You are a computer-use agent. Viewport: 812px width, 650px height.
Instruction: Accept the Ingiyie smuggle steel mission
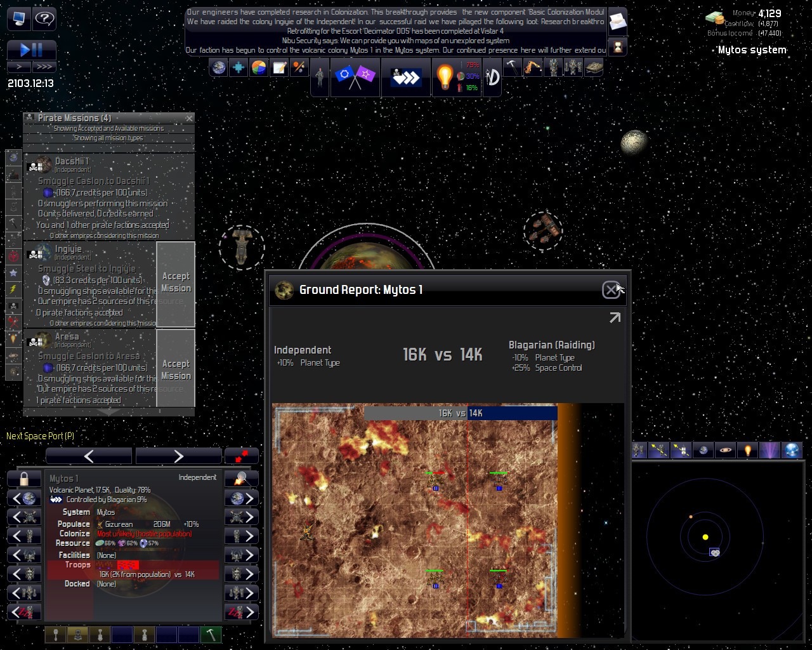point(176,283)
